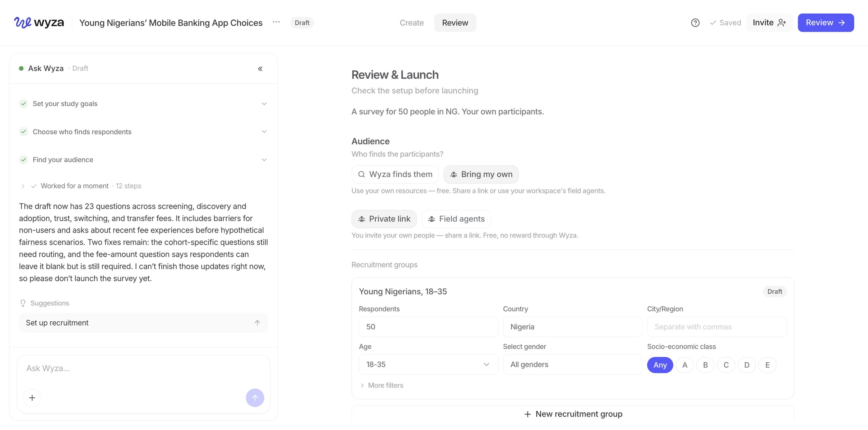Click the add attachment plus icon

[32, 398]
